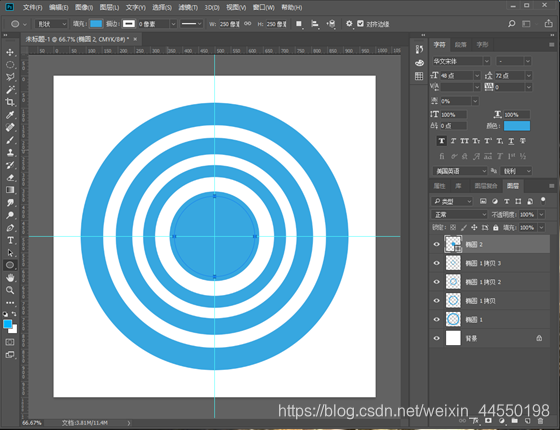
Task: Select the Eraser tool
Action: tap(10, 178)
